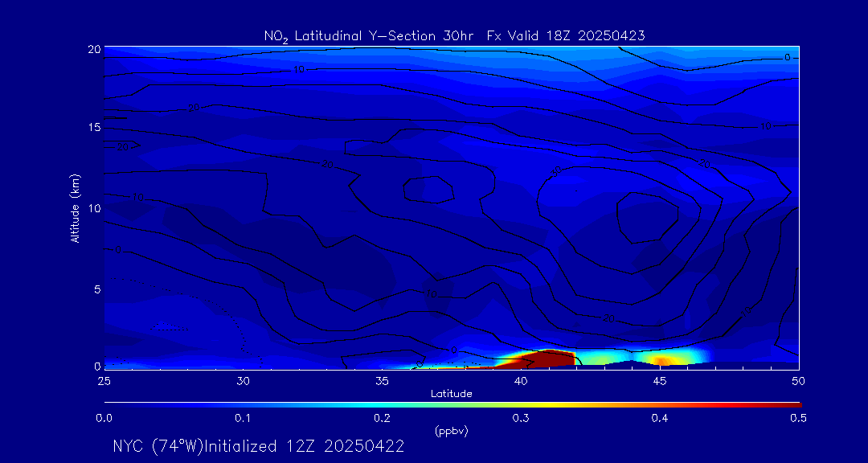Click colorbar tick label "0.2"
868x463 pixels.
coord(382,418)
